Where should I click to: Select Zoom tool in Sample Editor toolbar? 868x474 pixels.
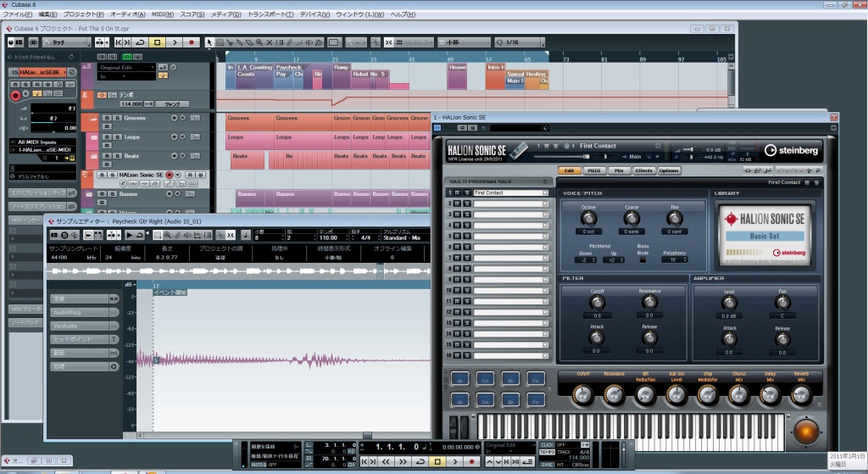167,236
